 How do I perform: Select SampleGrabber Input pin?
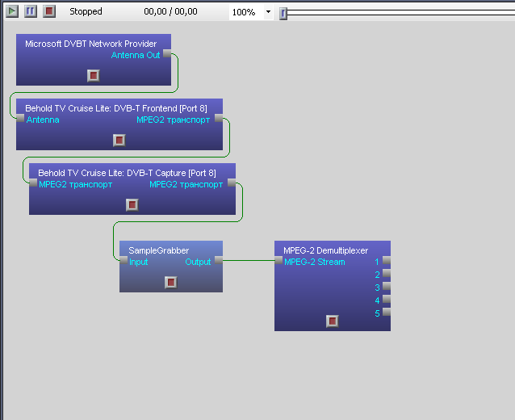(124, 261)
